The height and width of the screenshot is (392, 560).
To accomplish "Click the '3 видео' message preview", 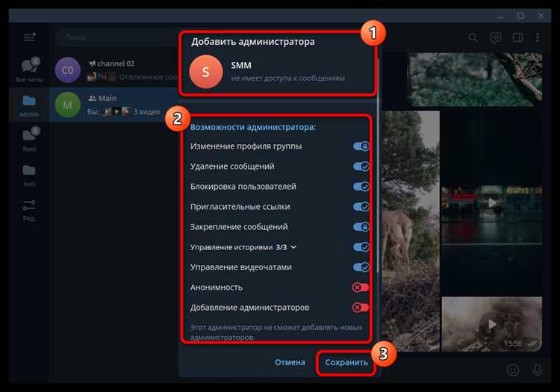I will (147, 112).
